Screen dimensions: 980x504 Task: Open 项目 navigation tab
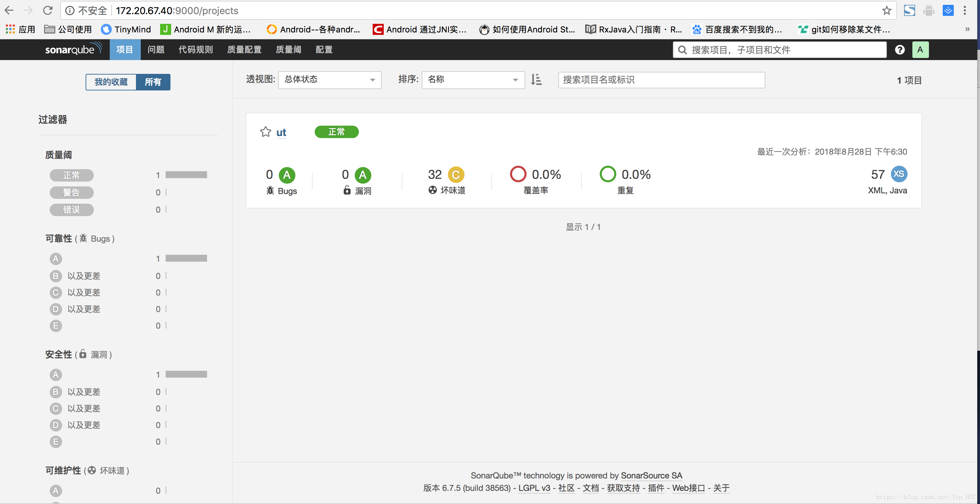[x=125, y=49]
